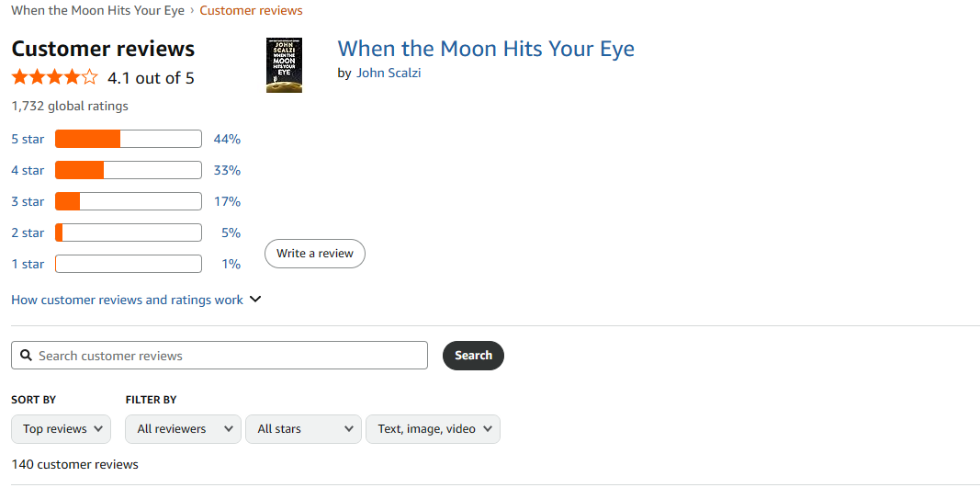Focus the Search customer reviews field
This screenshot has width=980, height=499.
click(x=220, y=355)
